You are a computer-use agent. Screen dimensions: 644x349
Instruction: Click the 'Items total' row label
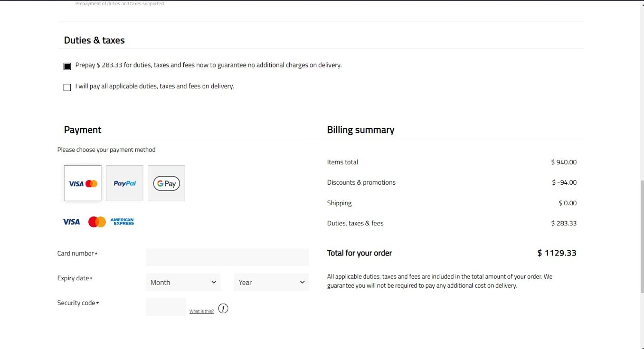pyautogui.click(x=343, y=162)
